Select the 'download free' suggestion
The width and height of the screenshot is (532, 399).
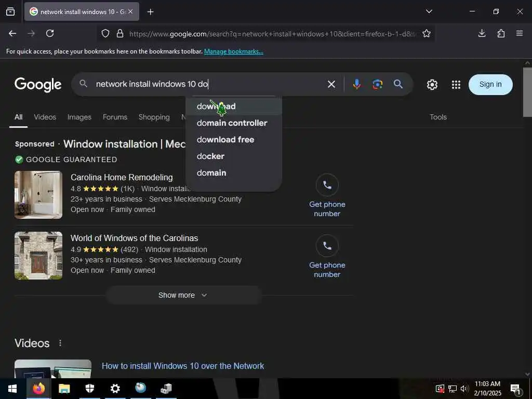click(233, 139)
